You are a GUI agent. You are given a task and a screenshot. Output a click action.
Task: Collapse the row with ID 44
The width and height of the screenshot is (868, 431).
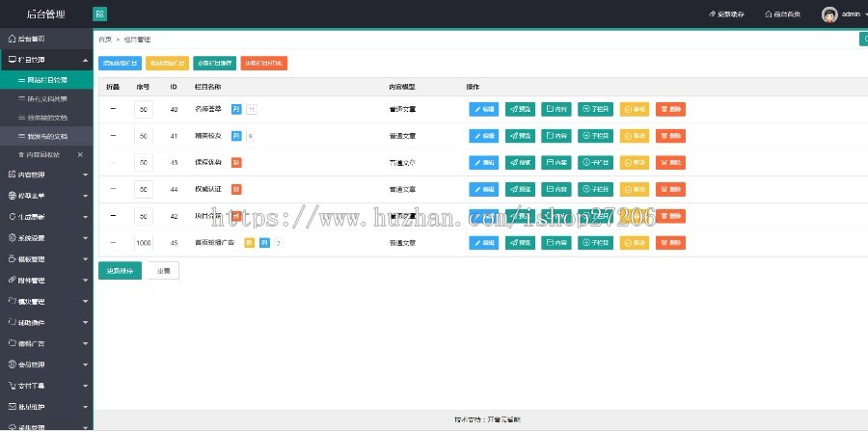[113, 190]
